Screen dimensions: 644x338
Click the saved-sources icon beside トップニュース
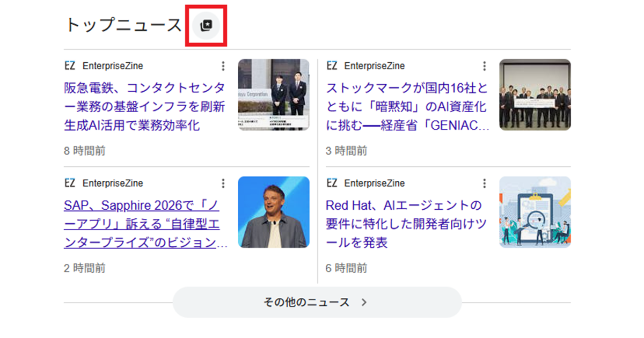pyautogui.click(x=206, y=25)
